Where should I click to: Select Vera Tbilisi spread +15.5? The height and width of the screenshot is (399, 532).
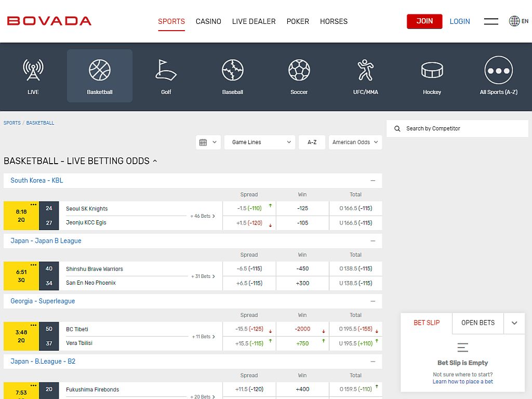pos(249,344)
